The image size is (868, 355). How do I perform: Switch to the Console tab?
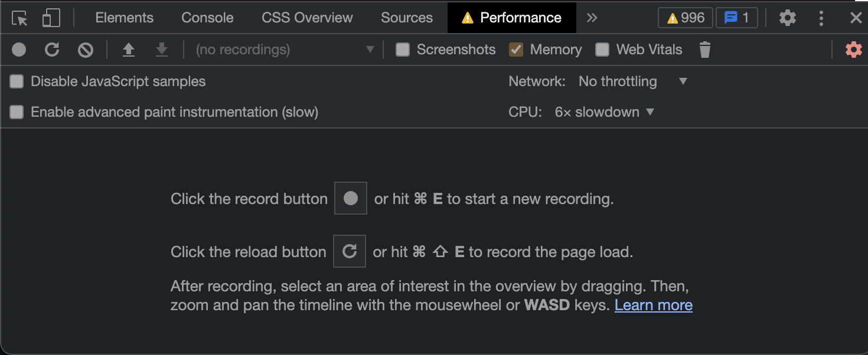click(x=207, y=18)
